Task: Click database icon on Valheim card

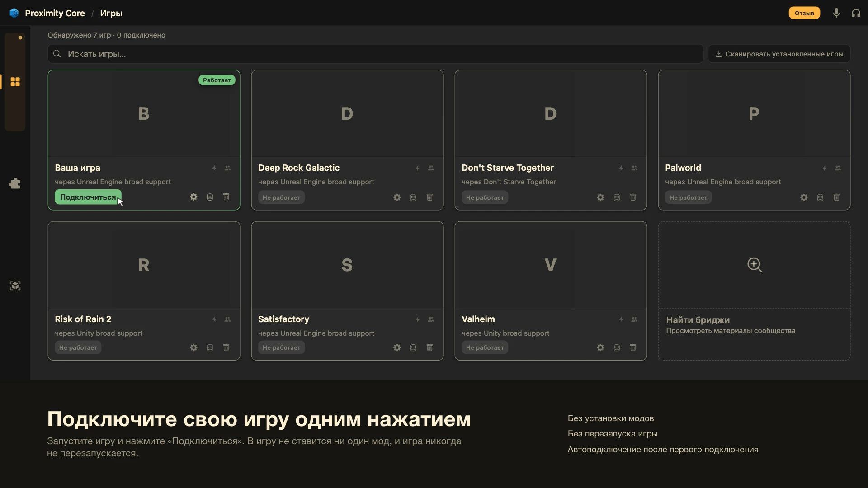Action: tap(617, 347)
